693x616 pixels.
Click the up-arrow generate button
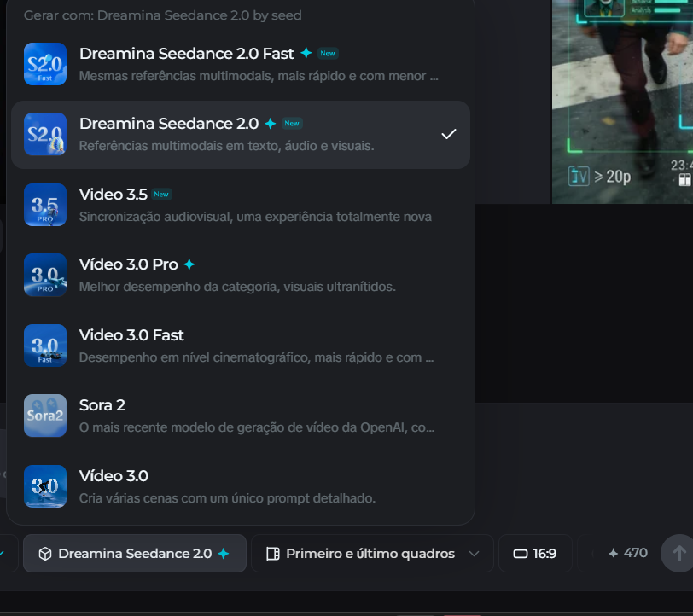(678, 553)
